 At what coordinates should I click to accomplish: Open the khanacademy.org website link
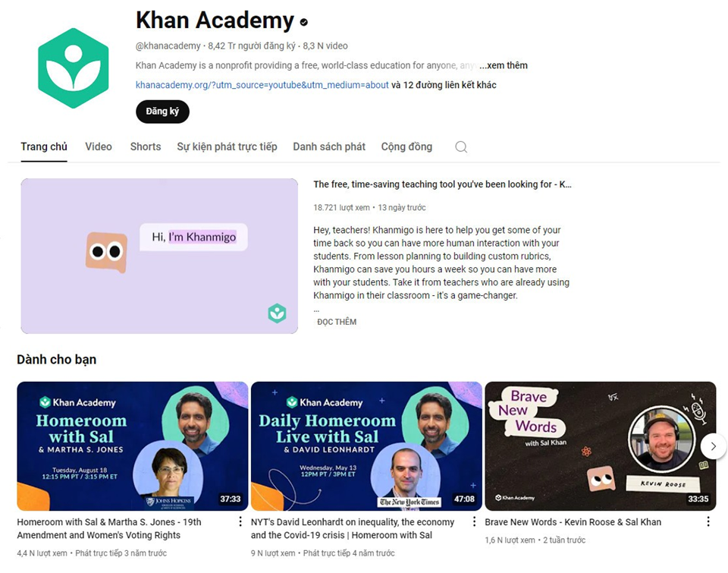(262, 85)
